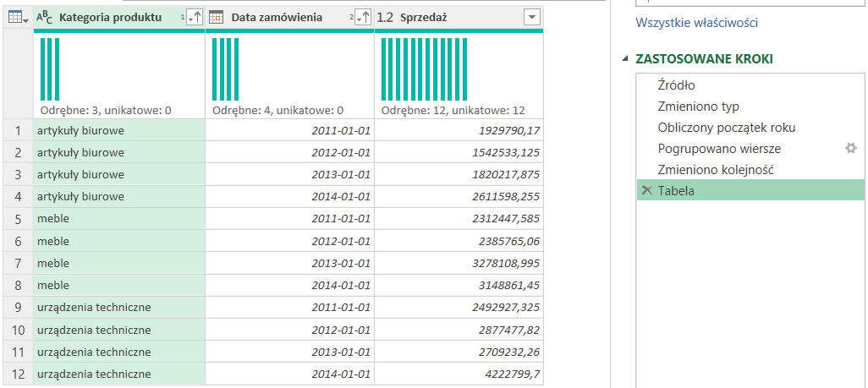Screen dimensions: 868x388
Task: Select the Źródło applied step
Action: 676,85
